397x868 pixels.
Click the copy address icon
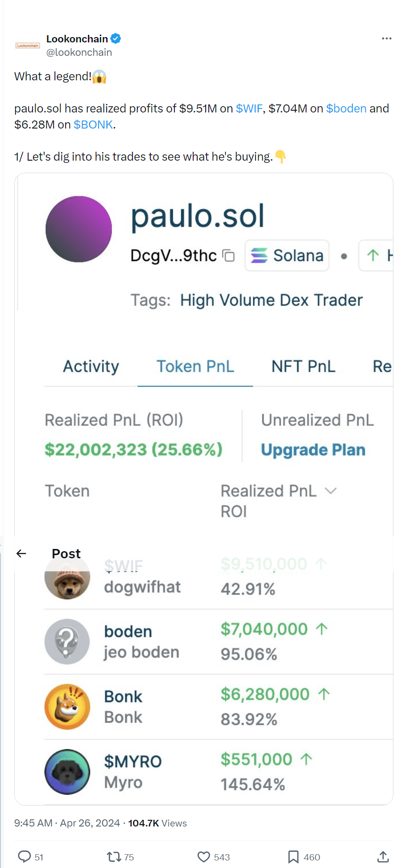[x=229, y=256]
